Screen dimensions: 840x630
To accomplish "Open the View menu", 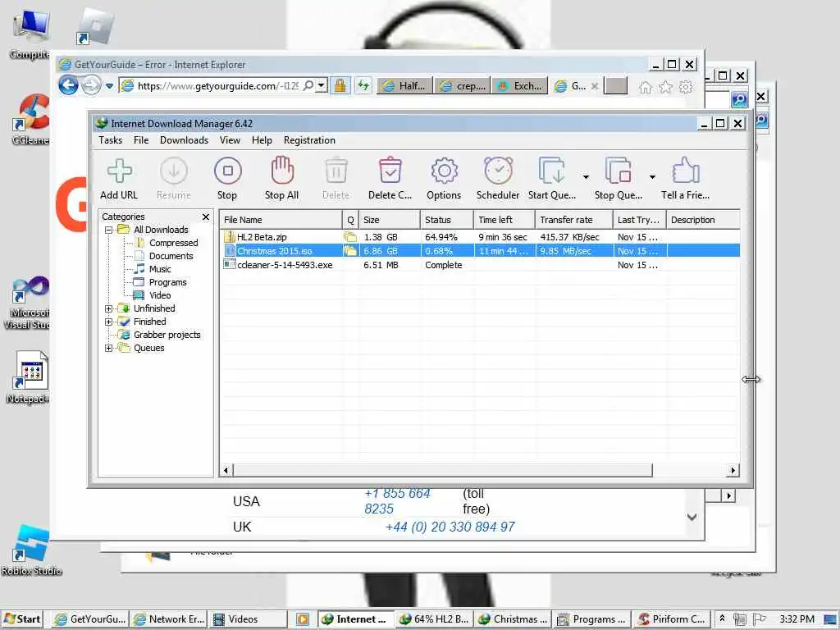I will point(230,140).
